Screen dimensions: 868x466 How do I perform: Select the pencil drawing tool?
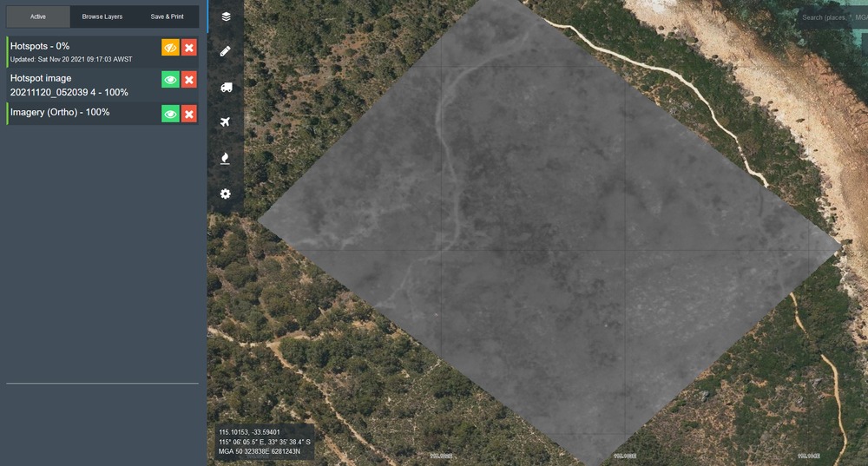[x=226, y=51]
